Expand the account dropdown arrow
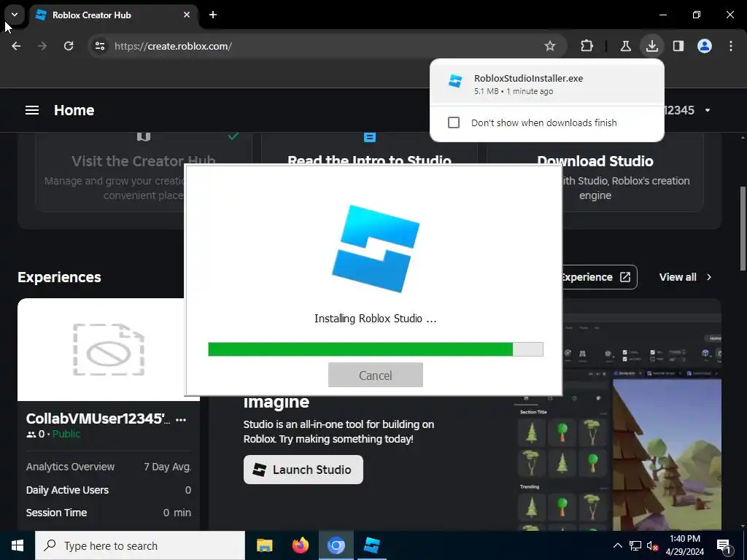747x560 pixels. (x=708, y=111)
